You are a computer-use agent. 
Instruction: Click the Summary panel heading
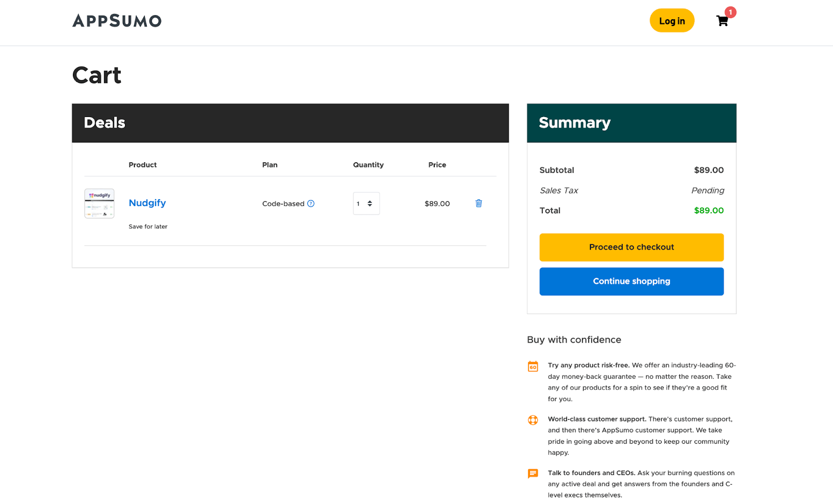[575, 123]
